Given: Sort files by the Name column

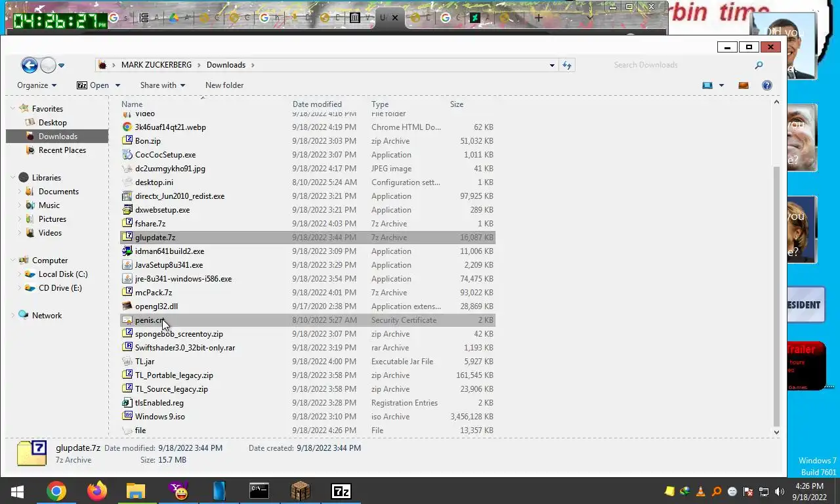Looking at the screenshot, I should click(x=132, y=104).
